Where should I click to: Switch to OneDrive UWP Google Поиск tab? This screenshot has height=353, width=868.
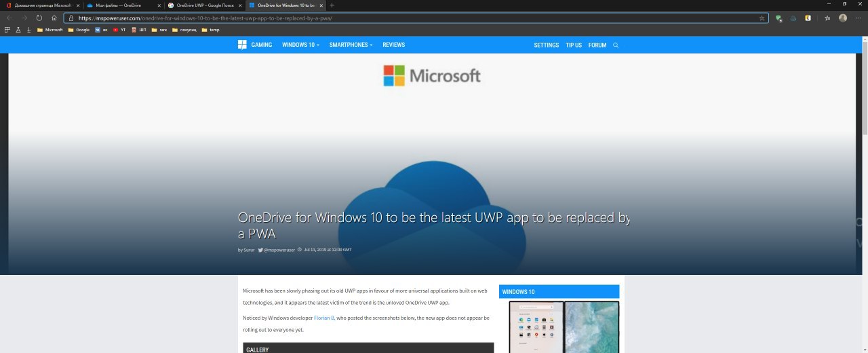(204, 5)
